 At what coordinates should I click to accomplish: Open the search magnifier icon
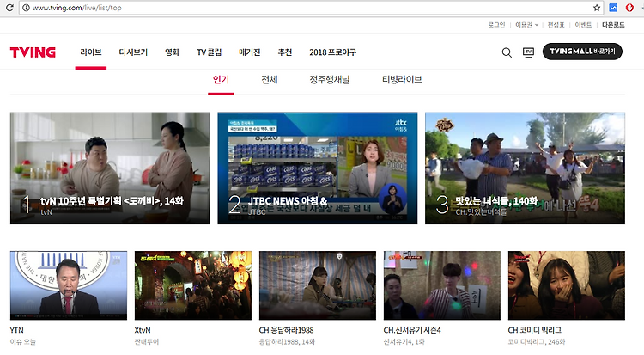pos(507,52)
